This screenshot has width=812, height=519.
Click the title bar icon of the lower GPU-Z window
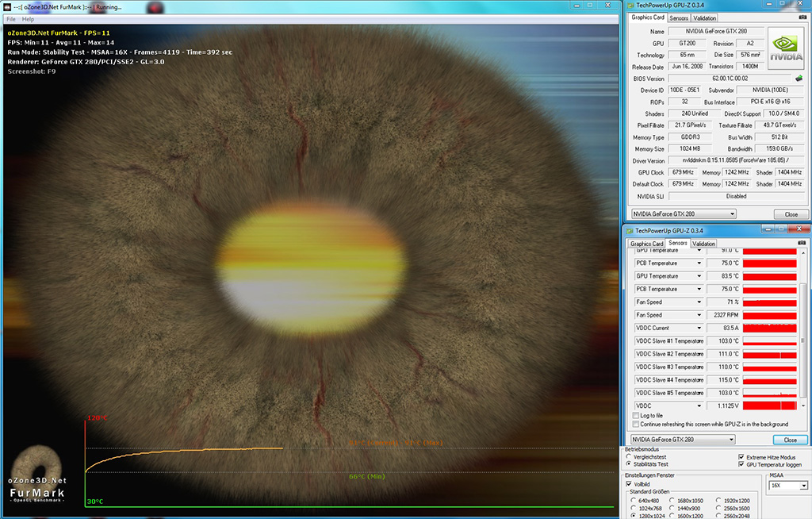tap(630, 231)
